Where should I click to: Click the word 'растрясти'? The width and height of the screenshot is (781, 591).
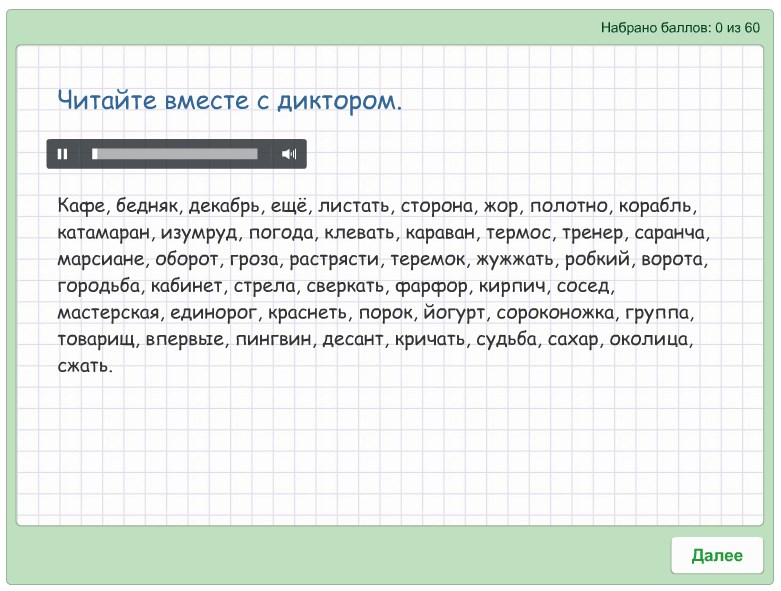tap(334, 259)
